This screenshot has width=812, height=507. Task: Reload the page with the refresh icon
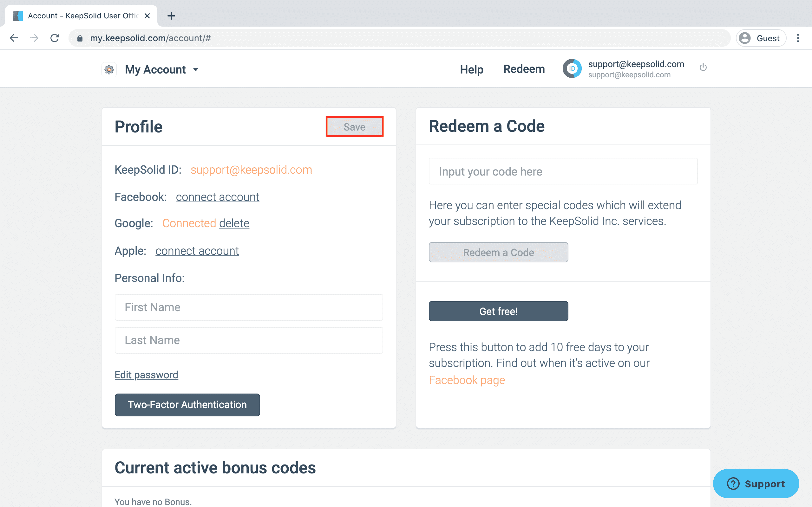point(55,38)
